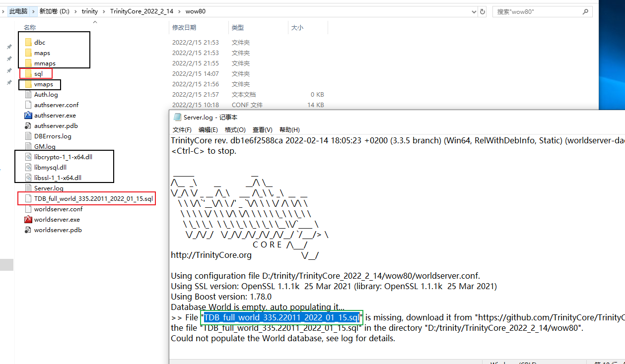Select the vmaps folder icon
This screenshot has width=625, height=364.
point(28,84)
